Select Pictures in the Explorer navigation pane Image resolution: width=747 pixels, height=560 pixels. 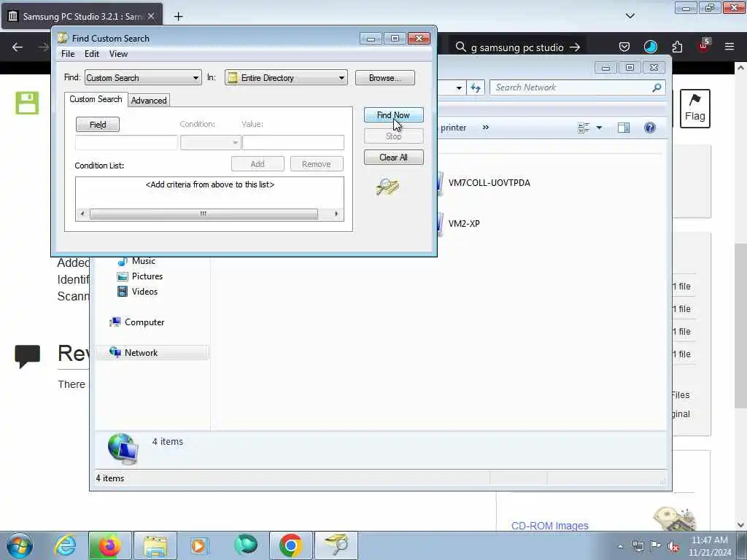click(140, 276)
